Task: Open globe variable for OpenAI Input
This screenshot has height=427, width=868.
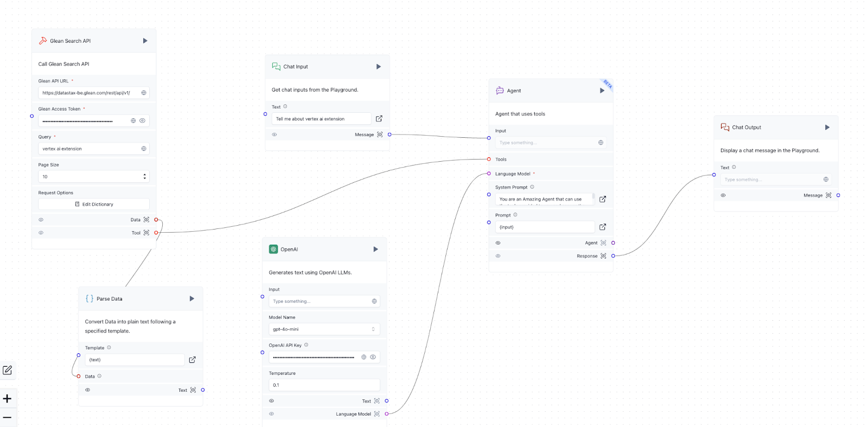Action: pyautogui.click(x=374, y=301)
